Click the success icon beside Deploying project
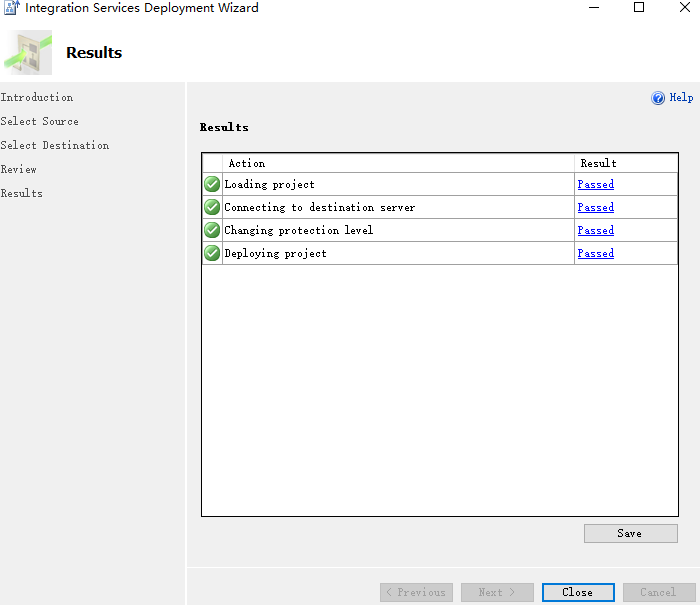Screen dimensions: 700x605 pos(212,253)
